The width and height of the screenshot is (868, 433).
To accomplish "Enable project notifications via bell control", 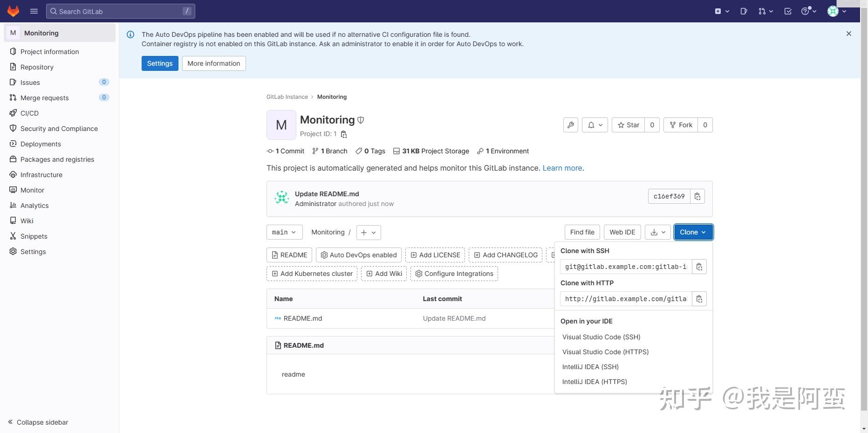I will 595,124.
